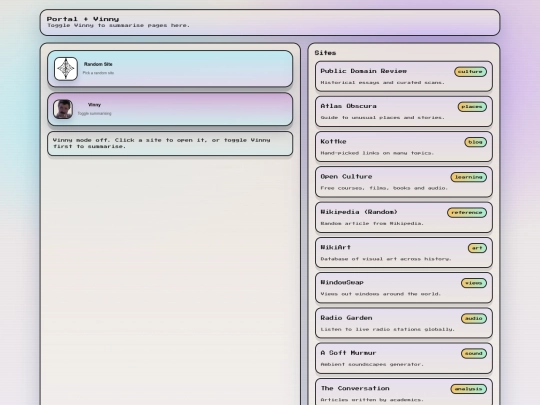Click the Portal + Vinny header title
540x405 pixels.
83,19
